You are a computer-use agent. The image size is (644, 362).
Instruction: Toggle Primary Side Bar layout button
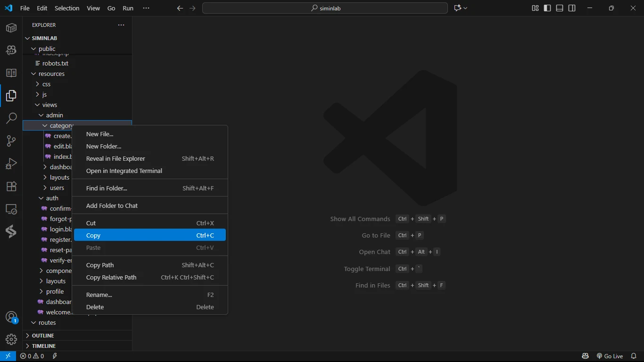[x=547, y=8]
